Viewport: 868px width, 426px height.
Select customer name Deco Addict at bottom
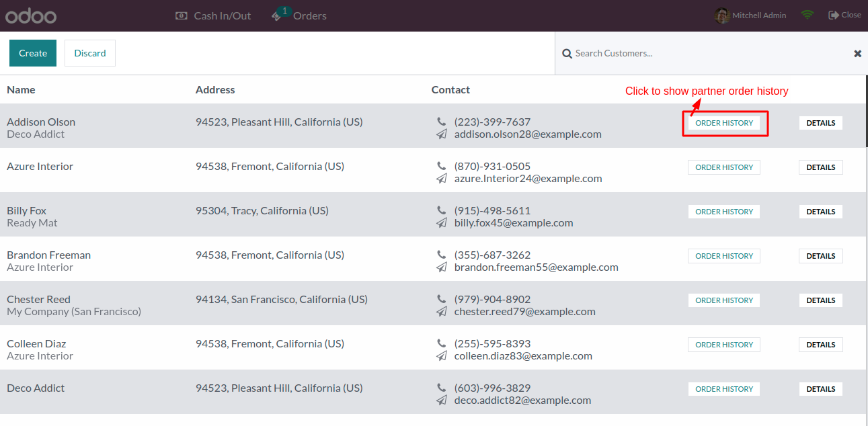point(36,388)
